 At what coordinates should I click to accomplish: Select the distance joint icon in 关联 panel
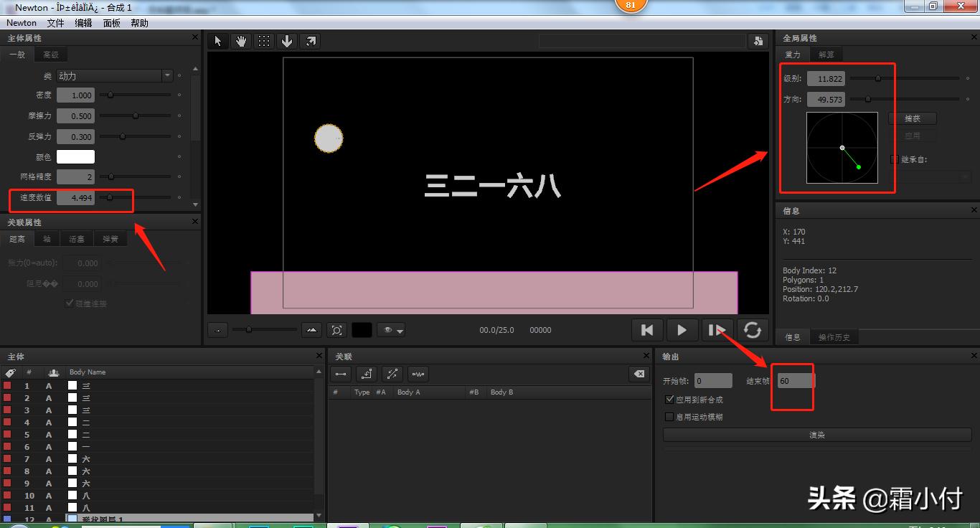coord(340,374)
